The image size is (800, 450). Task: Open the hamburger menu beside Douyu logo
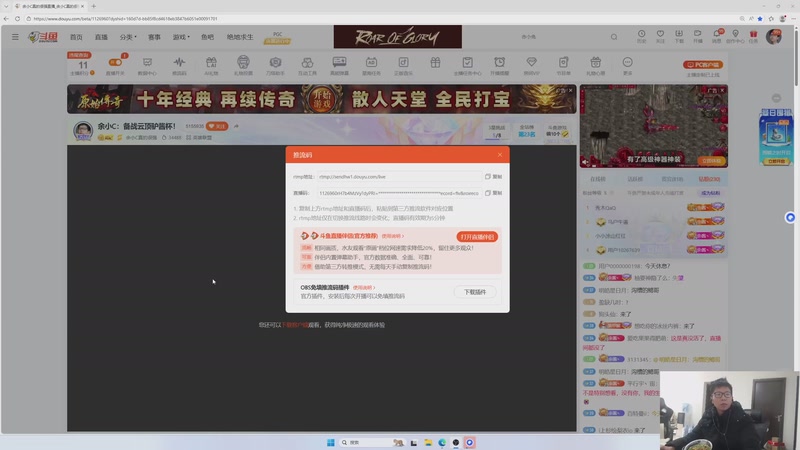15,37
